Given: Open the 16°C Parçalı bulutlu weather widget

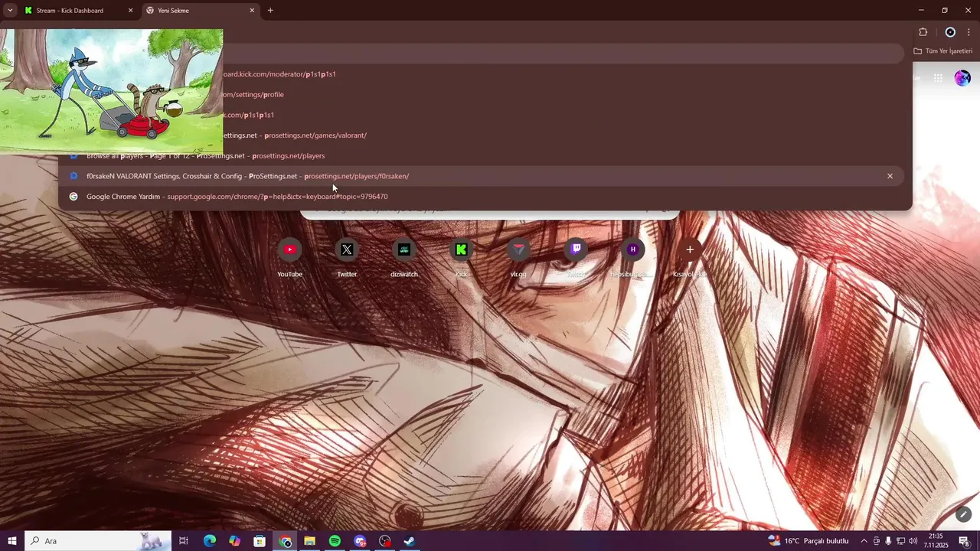Looking at the screenshot, I should (x=808, y=541).
